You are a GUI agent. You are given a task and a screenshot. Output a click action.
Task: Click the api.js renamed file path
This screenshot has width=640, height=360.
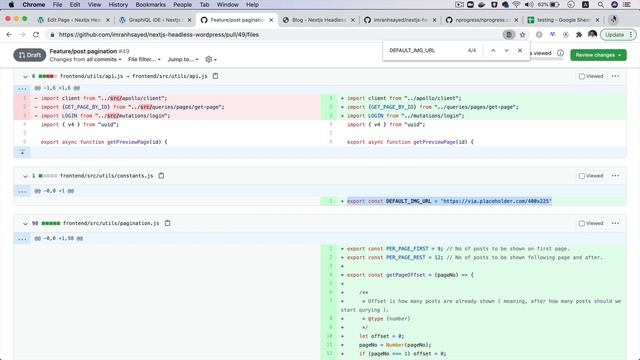133,76
